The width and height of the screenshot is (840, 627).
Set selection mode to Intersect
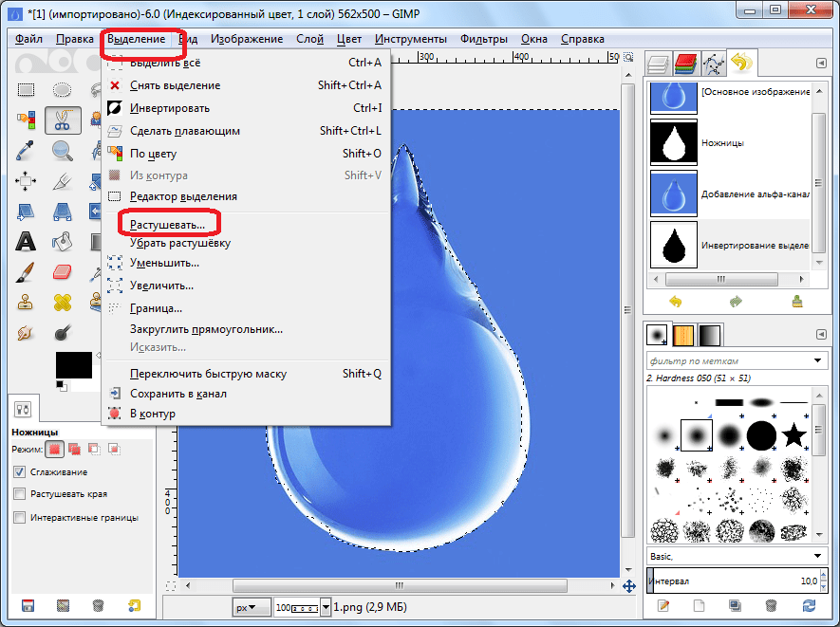point(114,449)
